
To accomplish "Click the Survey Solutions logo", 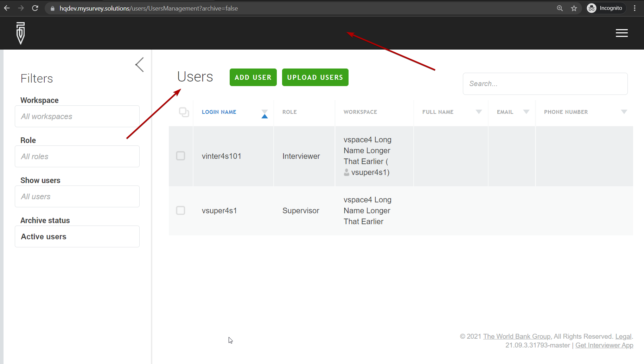I will coord(21,33).
